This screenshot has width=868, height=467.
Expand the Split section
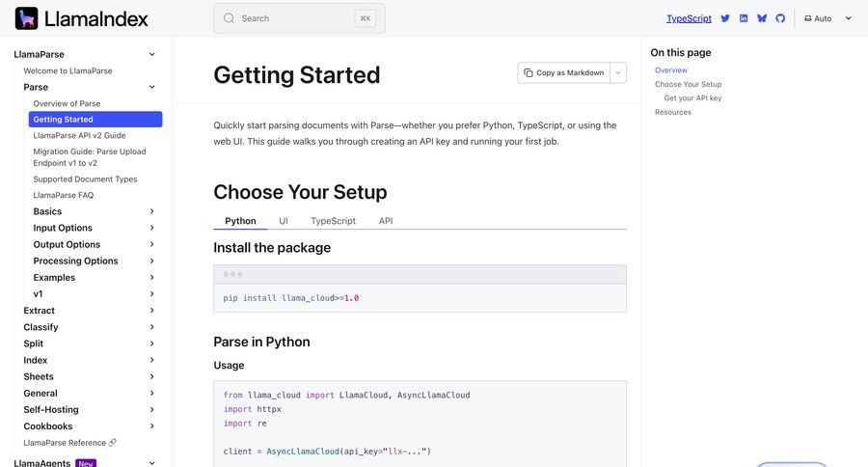pos(151,343)
